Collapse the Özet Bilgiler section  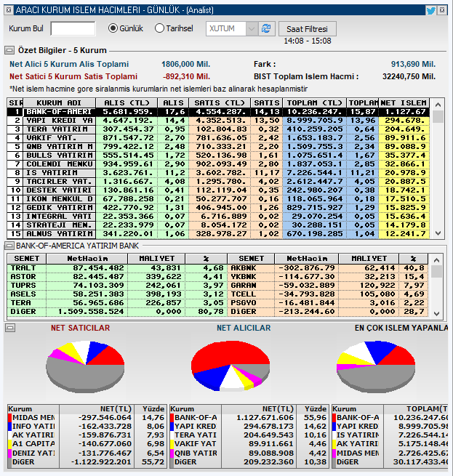coord(9,50)
